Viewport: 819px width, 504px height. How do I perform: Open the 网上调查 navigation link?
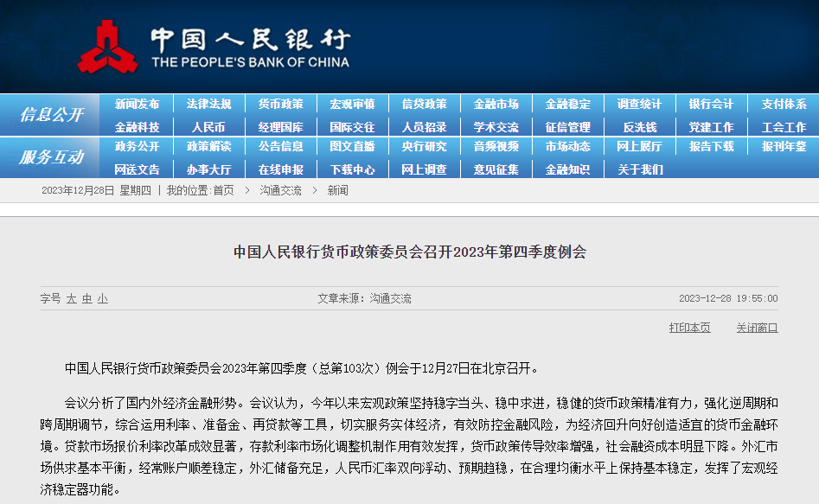pos(424,169)
